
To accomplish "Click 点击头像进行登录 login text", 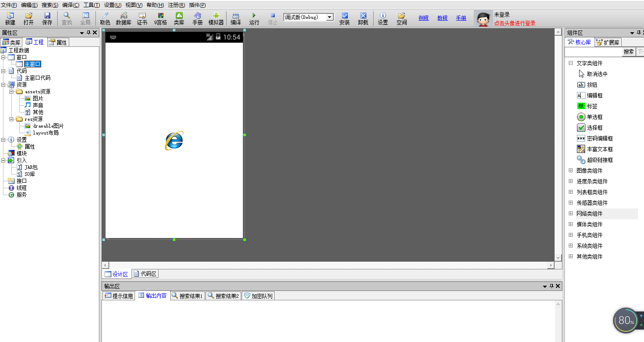I will (515, 23).
